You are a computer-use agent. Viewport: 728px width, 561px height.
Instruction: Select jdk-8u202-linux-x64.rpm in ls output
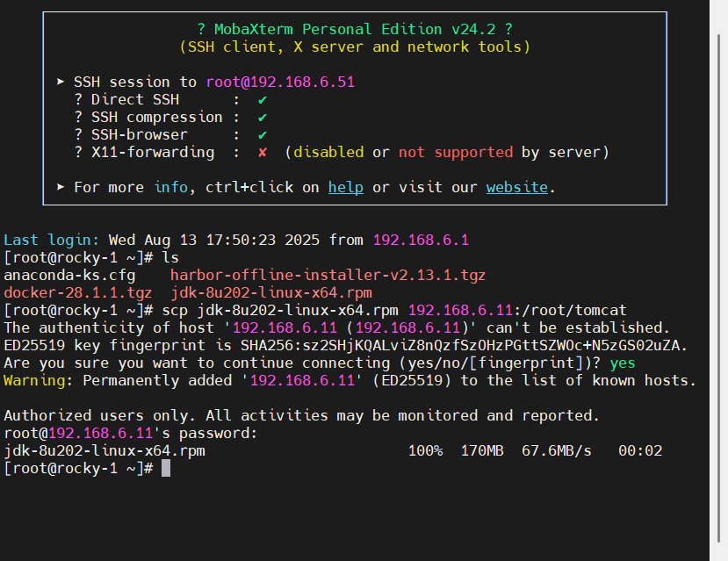tap(271, 293)
